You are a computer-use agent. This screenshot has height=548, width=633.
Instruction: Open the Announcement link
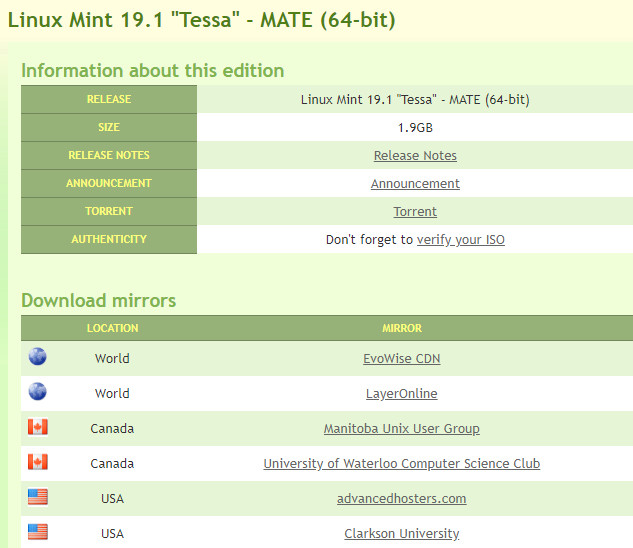pyautogui.click(x=415, y=184)
